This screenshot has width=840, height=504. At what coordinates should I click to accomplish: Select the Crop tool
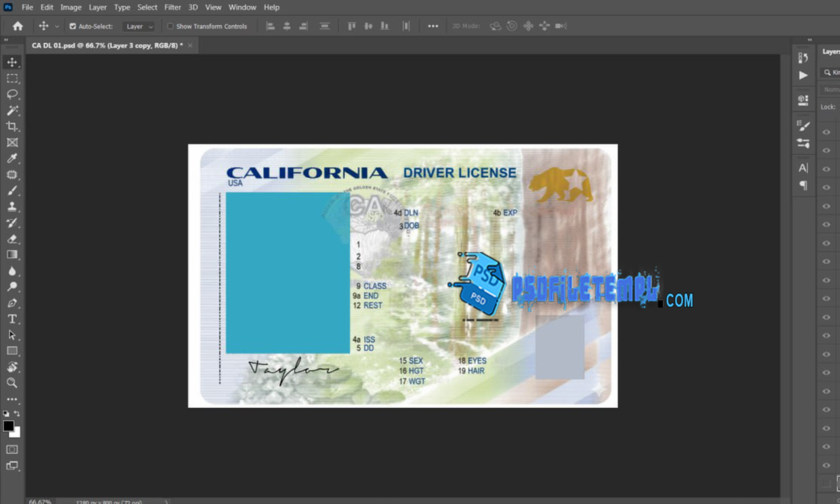pos(12,126)
